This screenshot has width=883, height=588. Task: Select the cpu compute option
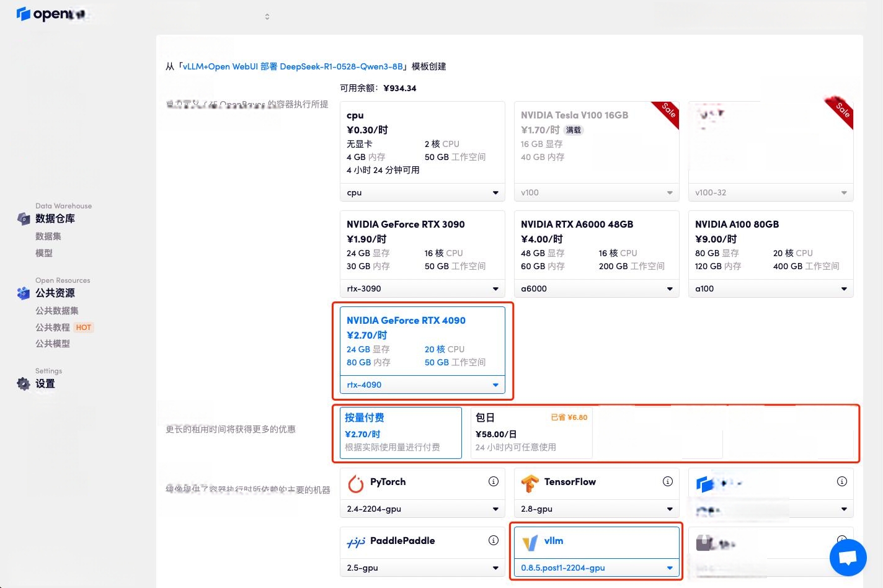coord(422,142)
